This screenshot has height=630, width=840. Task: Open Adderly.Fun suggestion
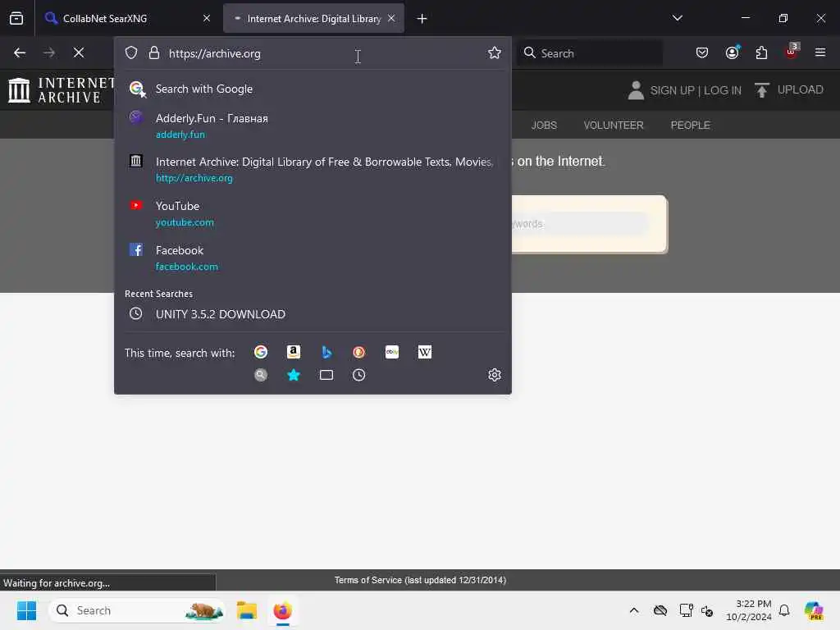point(313,126)
